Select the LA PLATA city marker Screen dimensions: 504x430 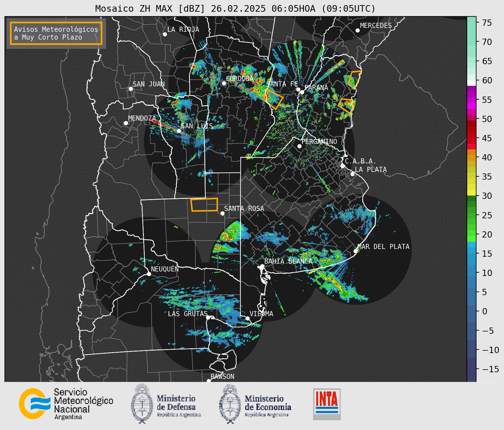pos(353,174)
